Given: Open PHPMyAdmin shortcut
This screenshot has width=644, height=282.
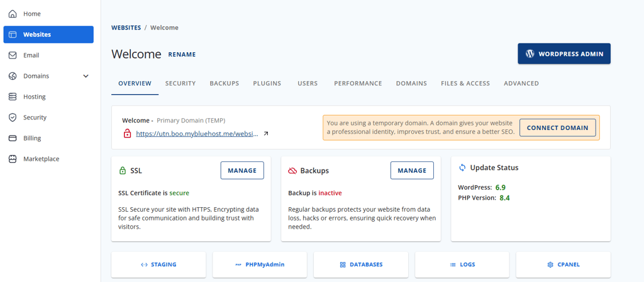Looking at the screenshot, I should (x=260, y=265).
